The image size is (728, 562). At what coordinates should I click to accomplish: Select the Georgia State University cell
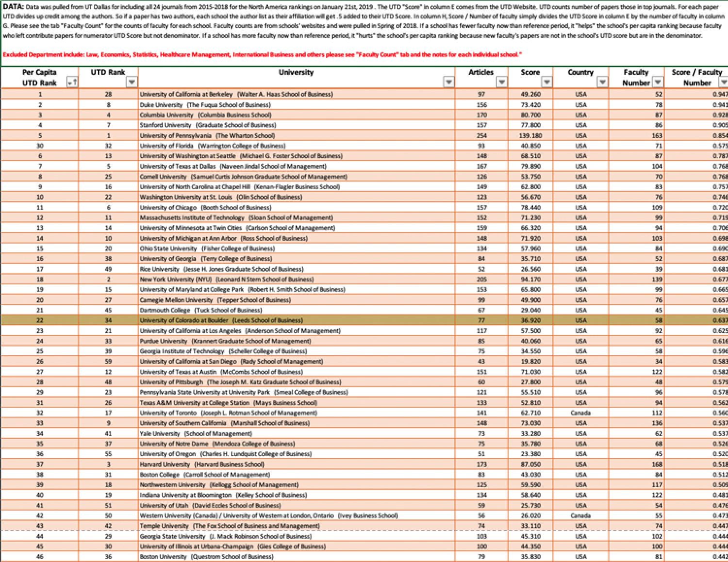coord(297,536)
